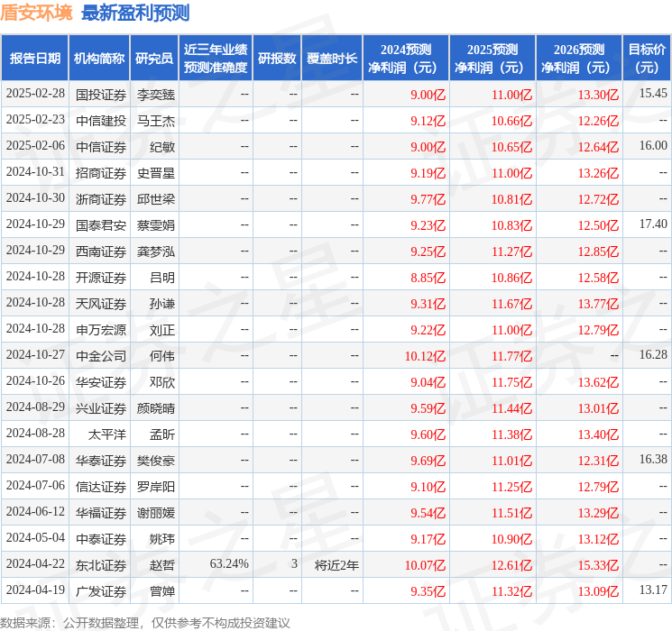Click the 近三年业绩预测准确度 column header
Viewport: 672px width, 631px height.
216,59
